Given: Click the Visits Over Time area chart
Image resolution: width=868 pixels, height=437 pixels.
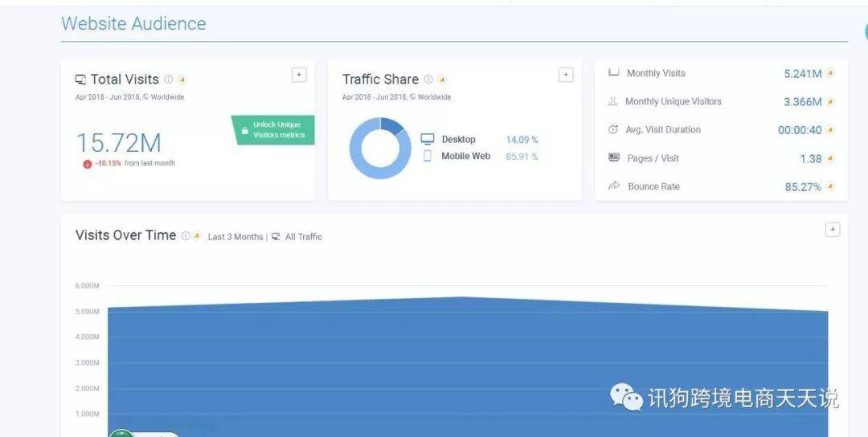Looking at the screenshot, I should (x=468, y=366).
